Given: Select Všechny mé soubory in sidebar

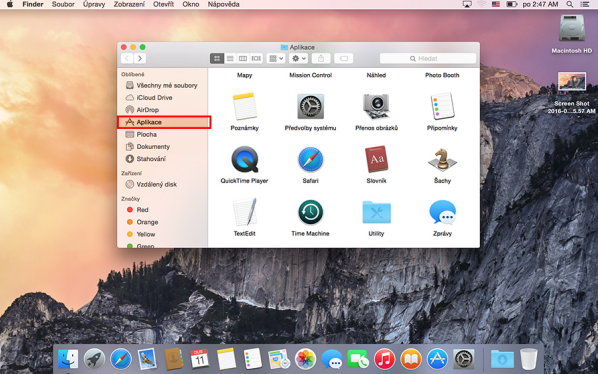Looking at the screenshot, I should (162, 85).
